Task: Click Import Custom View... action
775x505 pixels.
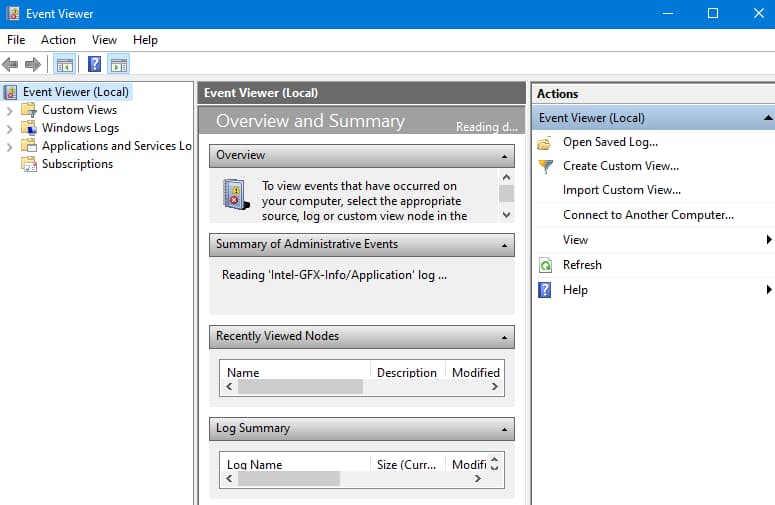Action: 621,190
